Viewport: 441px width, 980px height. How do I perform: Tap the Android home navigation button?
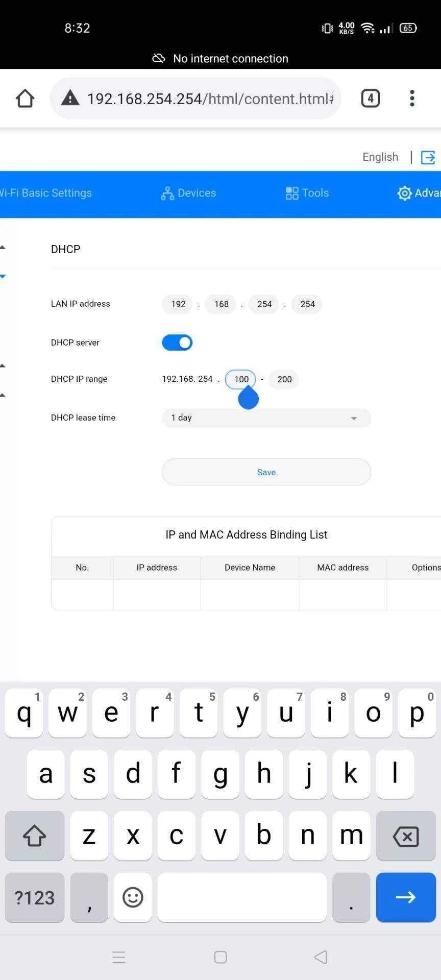220,957
